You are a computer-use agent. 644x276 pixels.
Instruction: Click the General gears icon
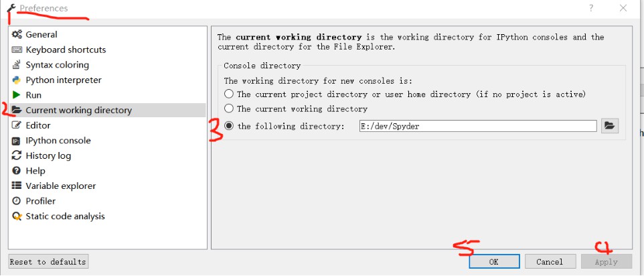[x=17, y=35]
